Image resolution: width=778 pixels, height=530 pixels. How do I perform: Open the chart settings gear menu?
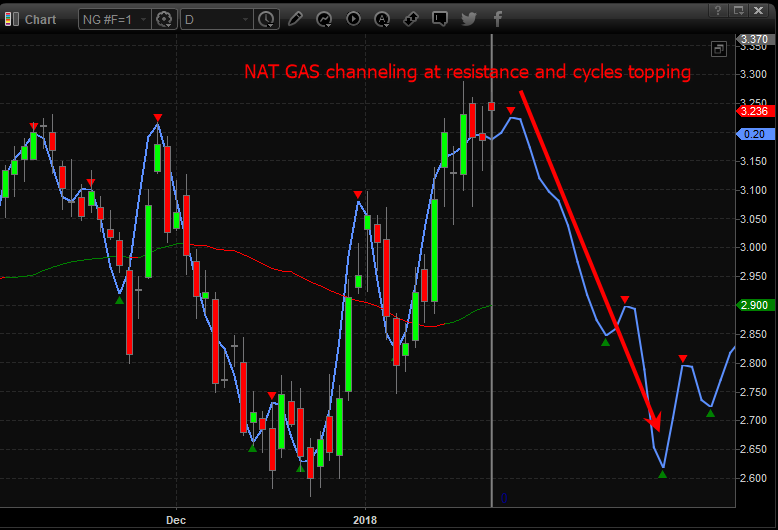(x=164, y=19)
